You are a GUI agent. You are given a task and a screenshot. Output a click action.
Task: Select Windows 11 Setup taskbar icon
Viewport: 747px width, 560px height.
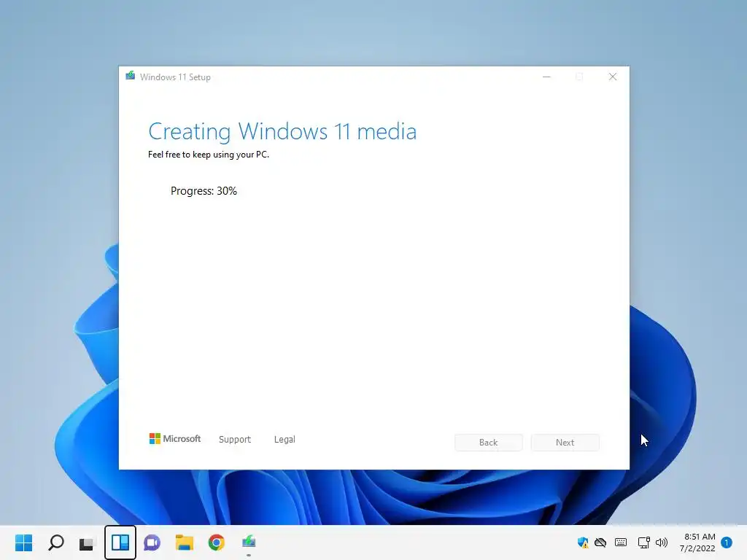[249, 542]
